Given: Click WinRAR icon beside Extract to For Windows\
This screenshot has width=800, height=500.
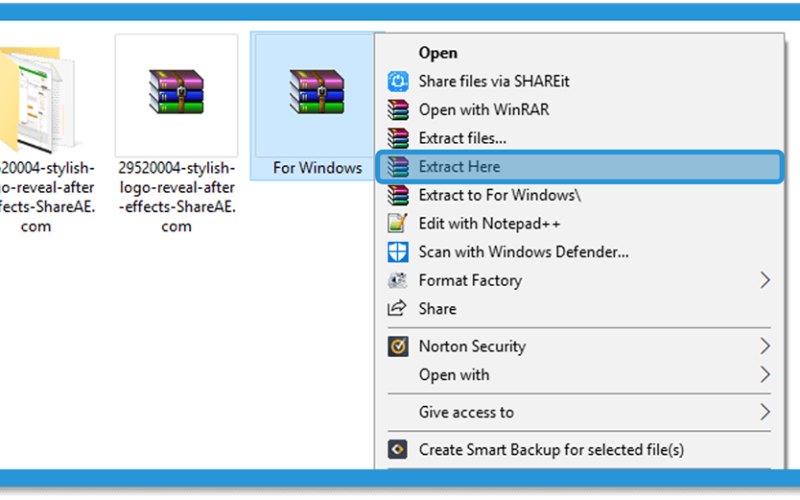Looking at the screenshot, I should (398, 195).
